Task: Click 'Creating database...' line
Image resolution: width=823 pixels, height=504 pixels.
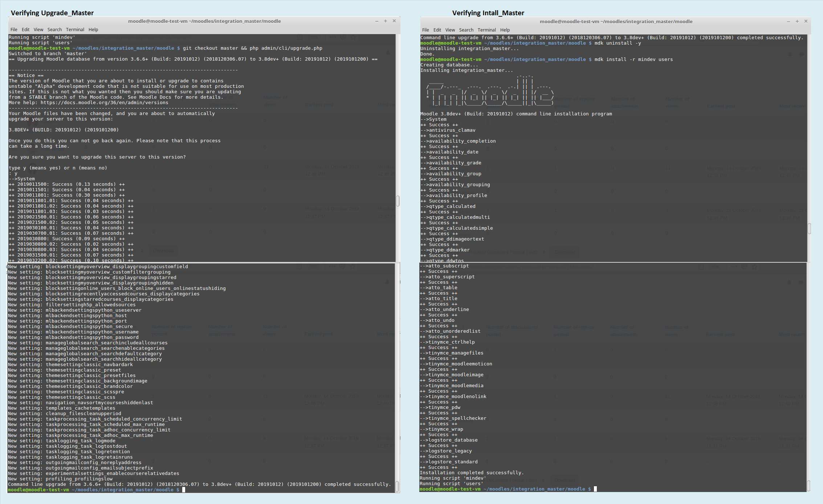Action: pos(449,65)
